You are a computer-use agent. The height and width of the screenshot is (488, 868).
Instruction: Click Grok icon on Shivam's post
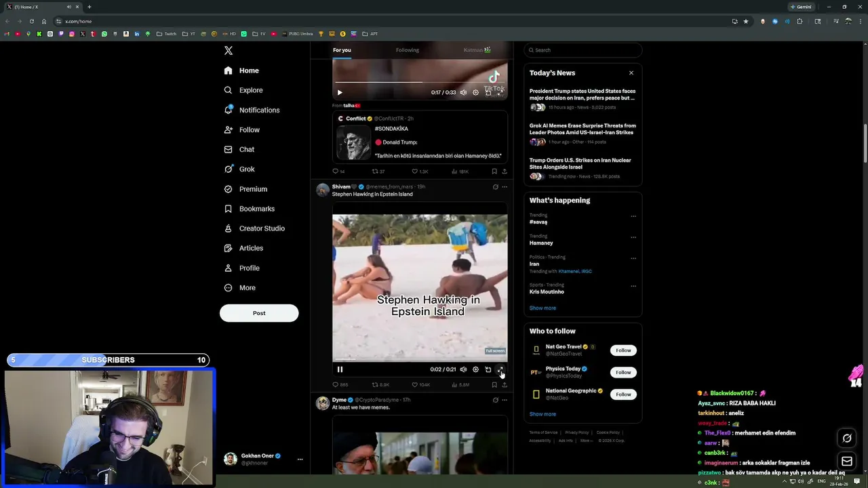pos(495,187)
